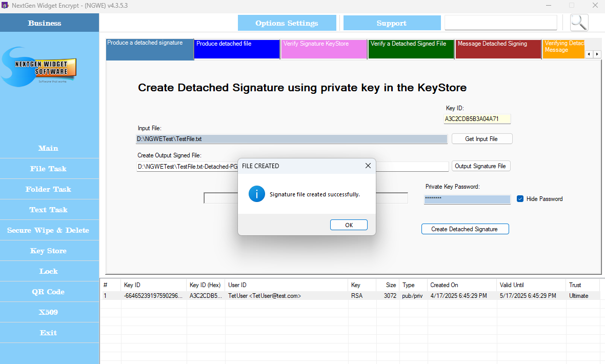Sort by the Valid Until column header

[x=531, y=285]
